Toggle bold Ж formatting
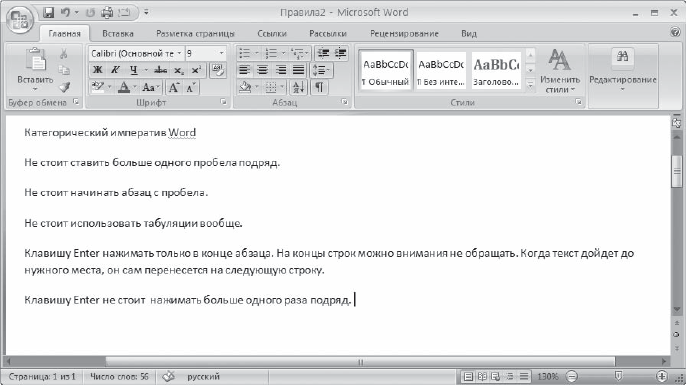Image resolution: width=686 pixels, height=385 pixels. pos(98,70)
